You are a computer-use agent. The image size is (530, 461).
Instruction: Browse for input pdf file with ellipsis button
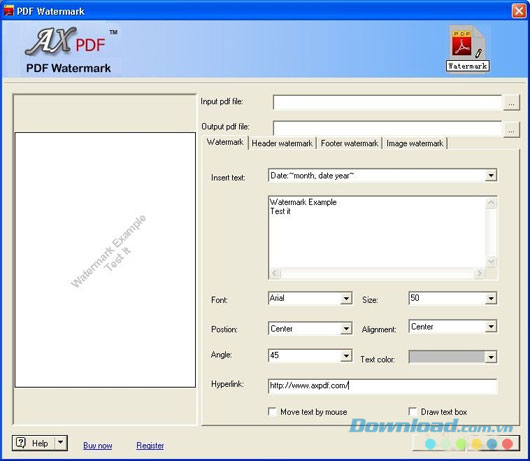(511, 103)
